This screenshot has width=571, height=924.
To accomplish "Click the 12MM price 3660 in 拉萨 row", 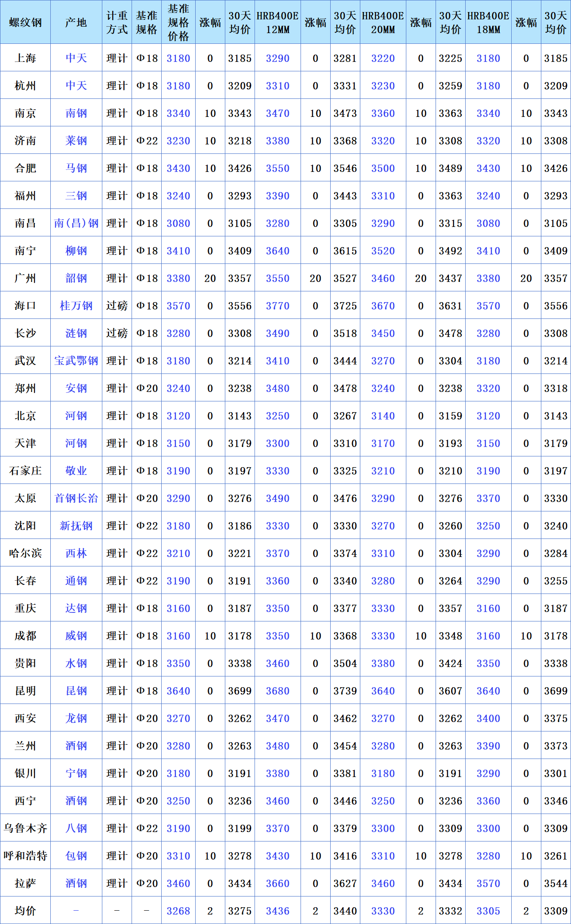I will [277, 883].
